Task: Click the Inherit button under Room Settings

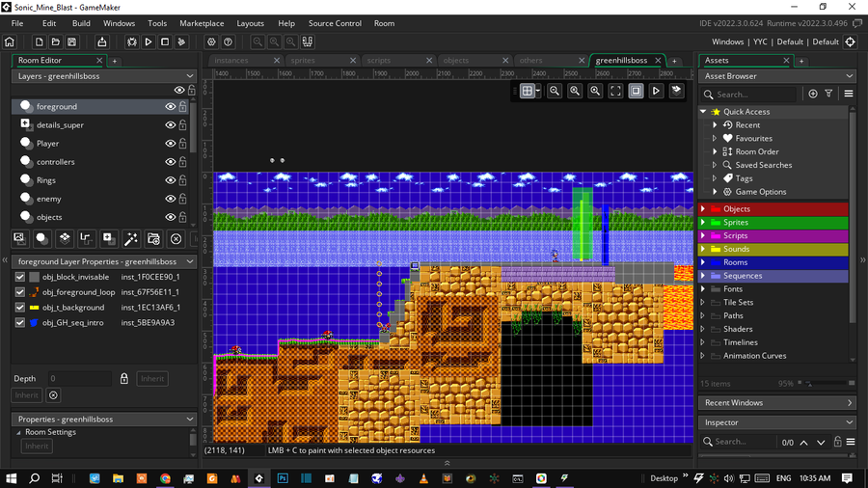Action: point(37,446)
